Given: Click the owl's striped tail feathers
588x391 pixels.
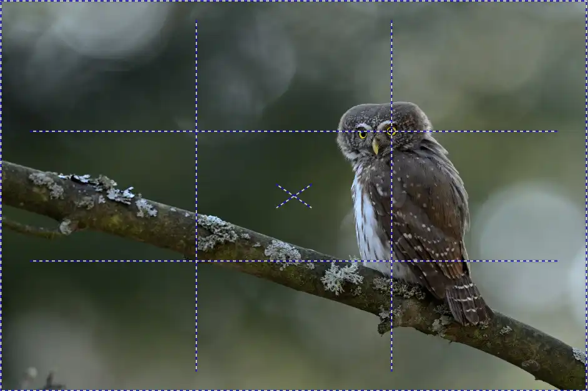Looking at the screenshot, I should tap(468, 304).
